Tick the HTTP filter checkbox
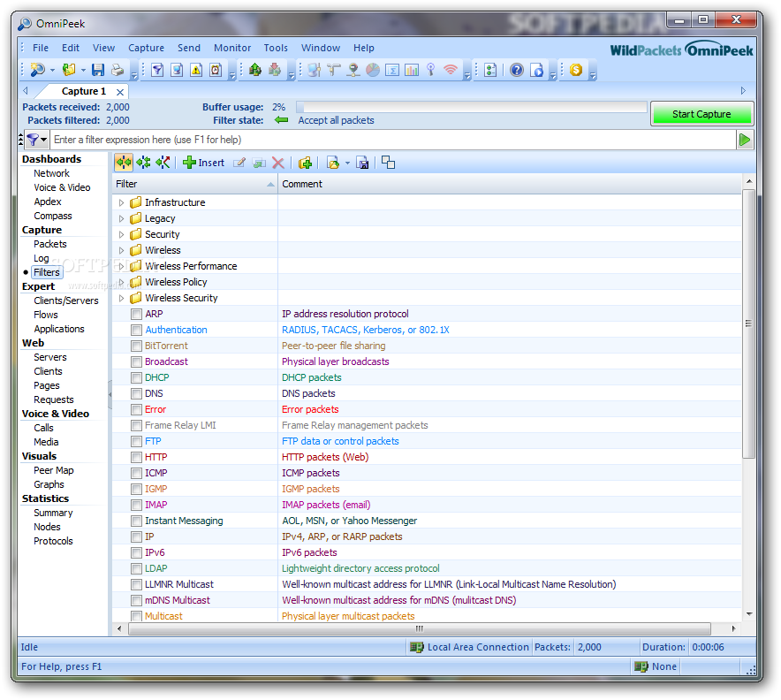 pyautogui.click(x=136, y=457)
